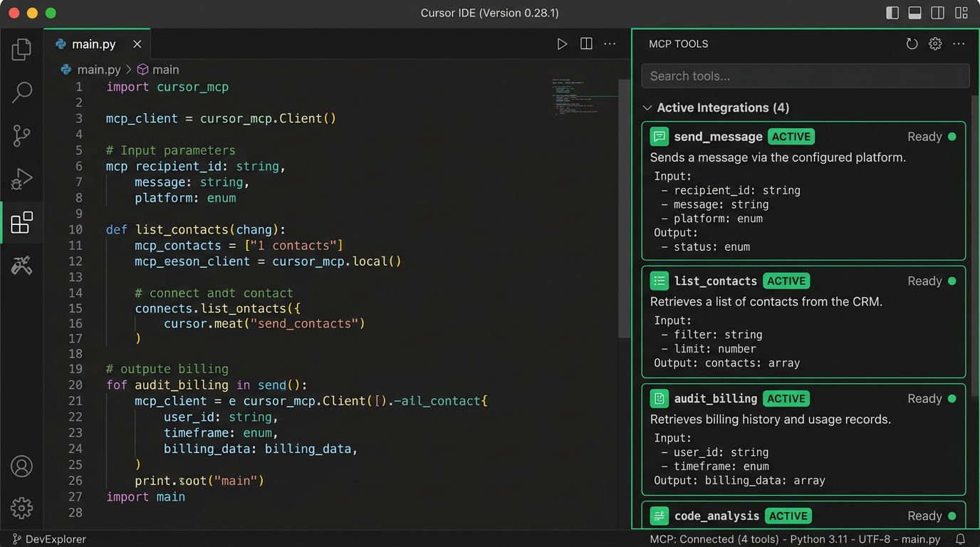Viewport: 980px width, 547px height.
Task: Run main.py with the play icon
Action: pyautogui.click(x=562, y=44)
